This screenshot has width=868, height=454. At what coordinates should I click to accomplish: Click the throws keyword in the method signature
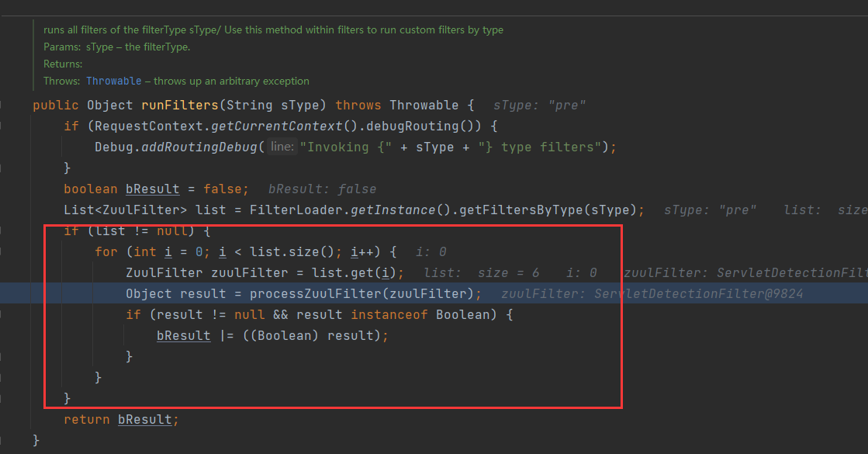(x=358, y=106)
